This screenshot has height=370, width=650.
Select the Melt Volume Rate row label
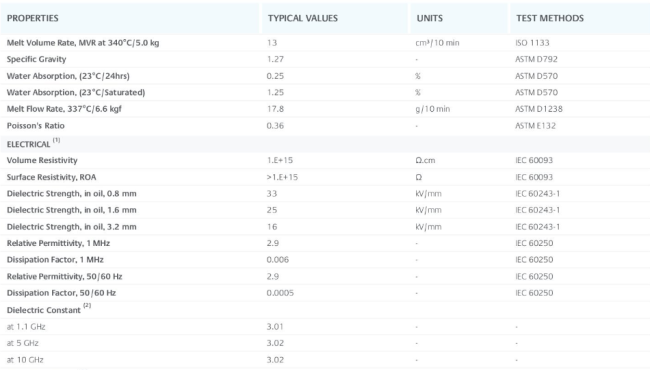coord(83,43)
